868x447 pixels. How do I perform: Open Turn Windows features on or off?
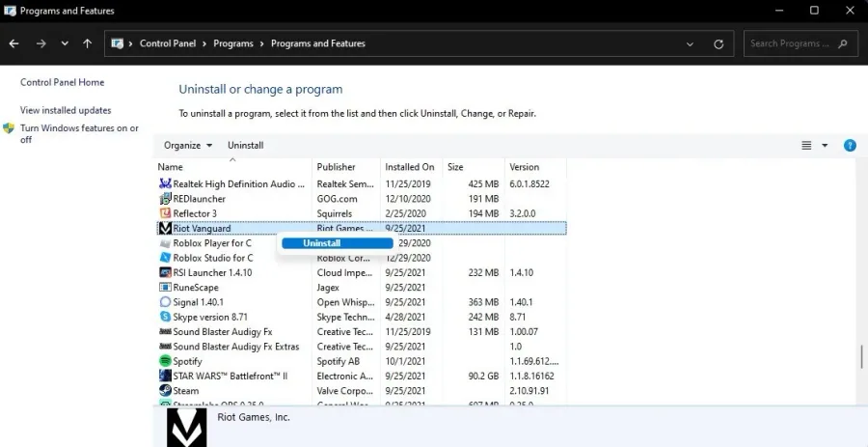(79, 133)
